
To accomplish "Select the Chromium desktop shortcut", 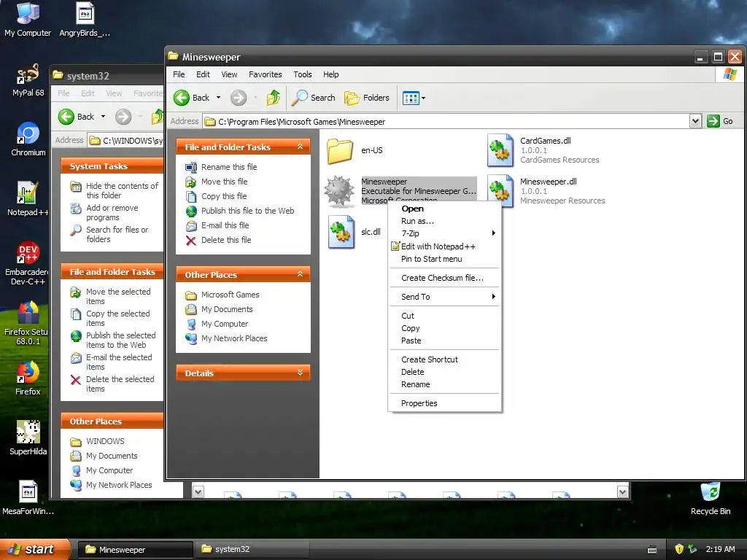I will [28, 139].
